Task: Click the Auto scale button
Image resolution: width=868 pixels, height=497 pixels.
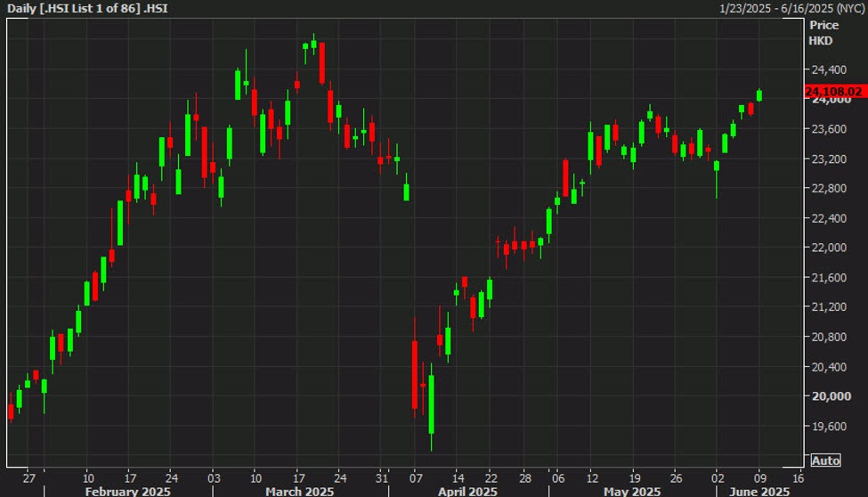Action: [x=825, y=460]
